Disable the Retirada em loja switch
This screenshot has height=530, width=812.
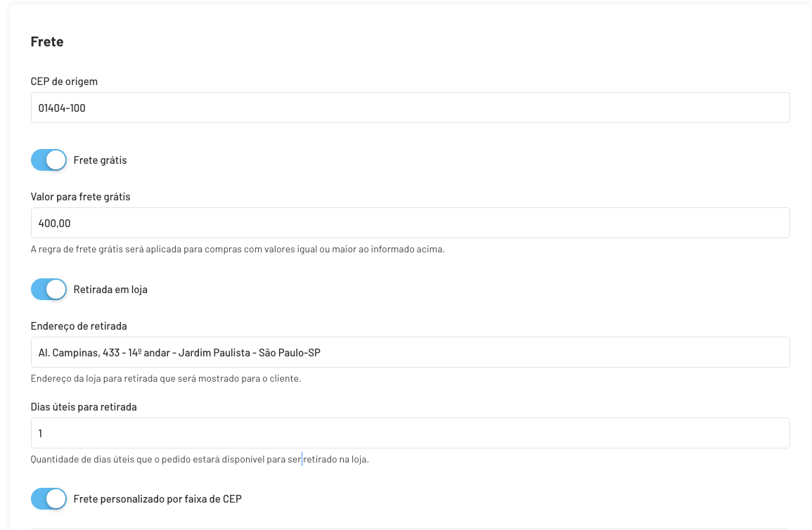(x=49, y=290)
